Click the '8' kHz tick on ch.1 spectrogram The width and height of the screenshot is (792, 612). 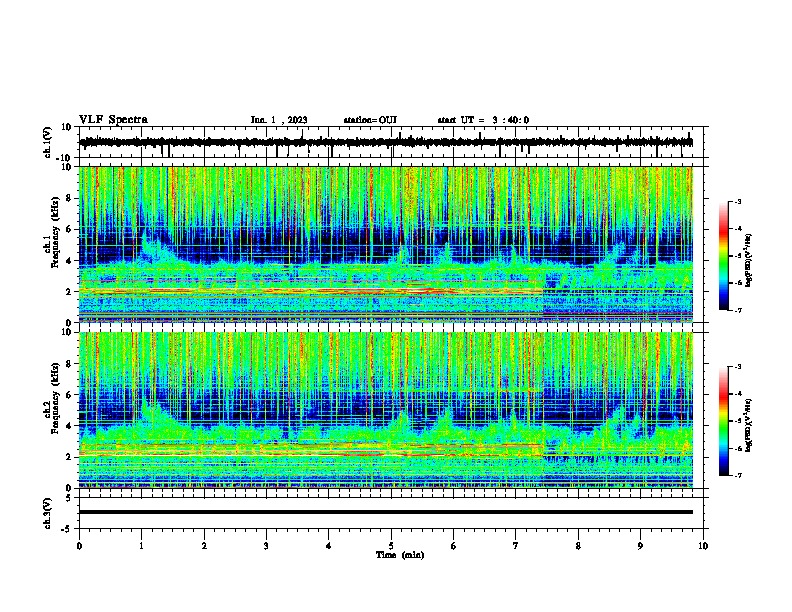tap(69, 198)
